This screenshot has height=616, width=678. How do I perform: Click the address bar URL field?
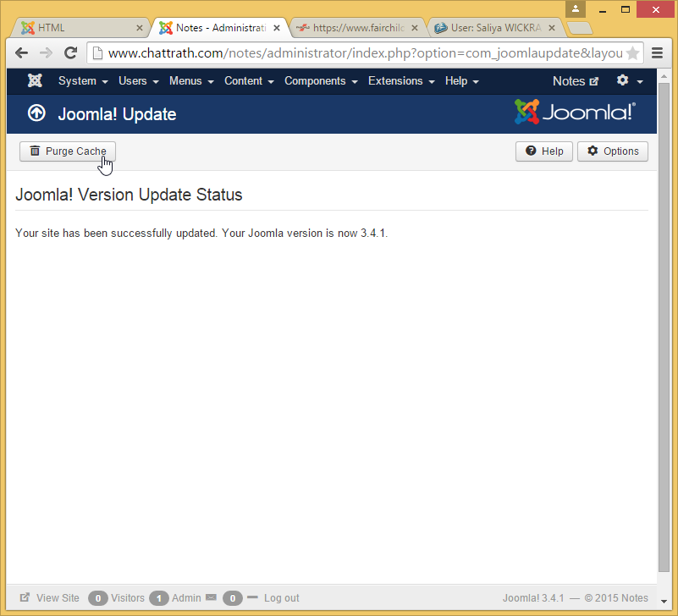point(356,53)
